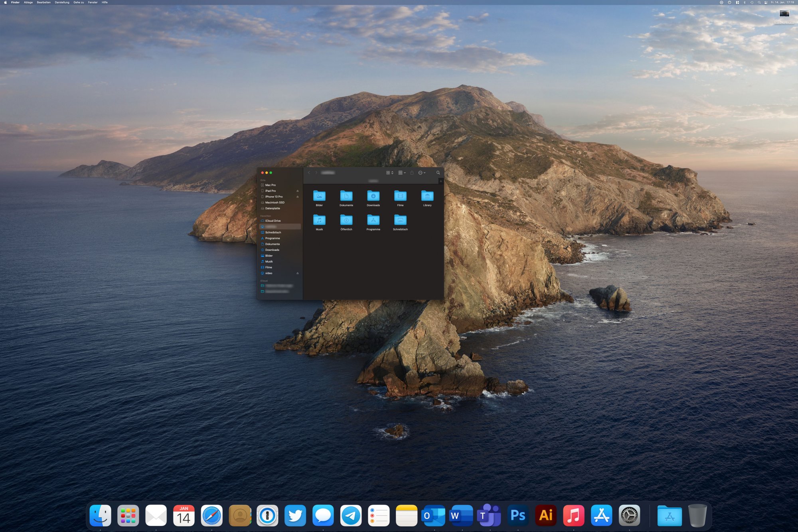Select Macintosh SSD in sidebar

pos(275,203)
